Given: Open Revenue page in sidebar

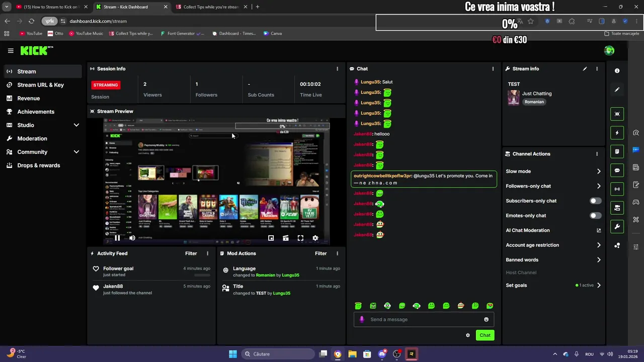Looking at the screenshot, I should 43,99.
